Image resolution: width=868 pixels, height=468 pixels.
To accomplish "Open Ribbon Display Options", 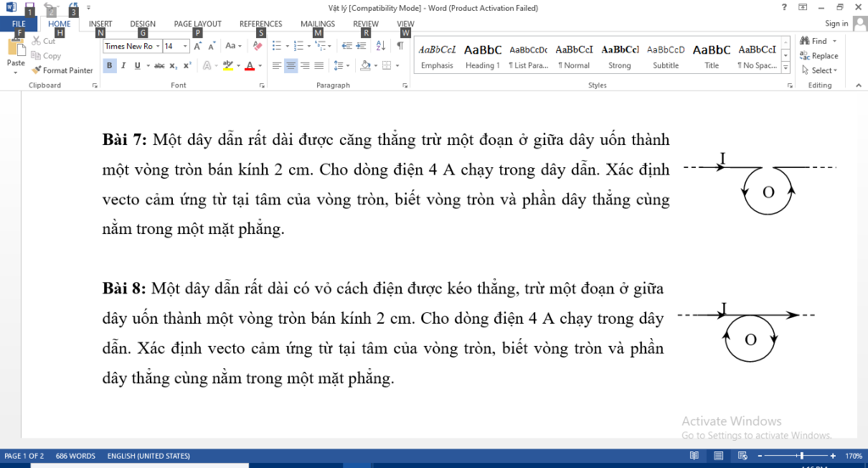I will point(802,7).
